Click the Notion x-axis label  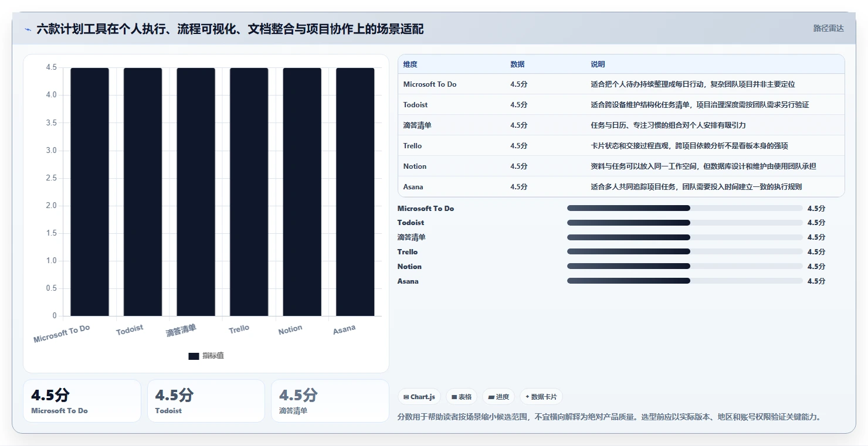pos(290,330)
